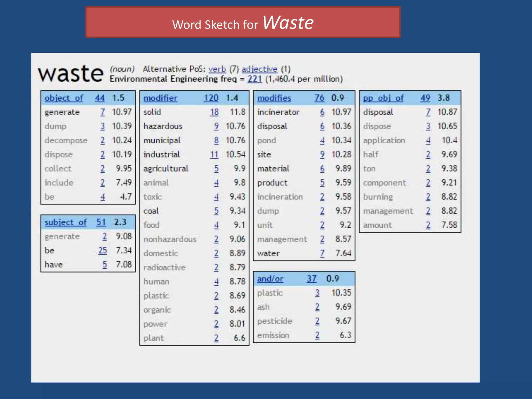Click count 5 for agricultural modifier
Screen dimensions: 532x399
point(216,169)
